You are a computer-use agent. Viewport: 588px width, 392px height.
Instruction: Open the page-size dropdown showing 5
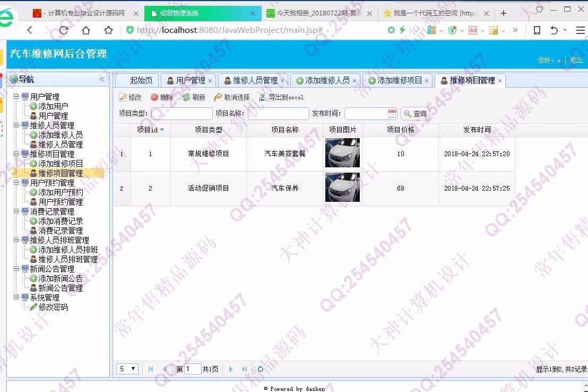127,369
